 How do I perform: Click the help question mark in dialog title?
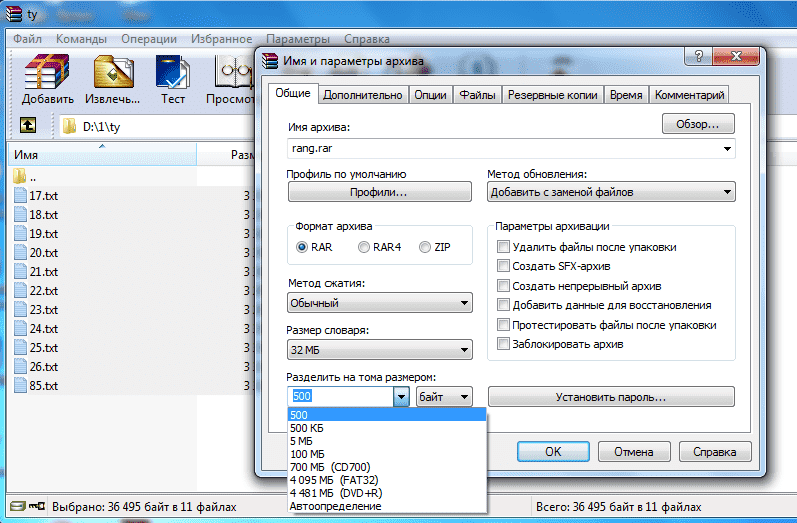click(698, 56)
